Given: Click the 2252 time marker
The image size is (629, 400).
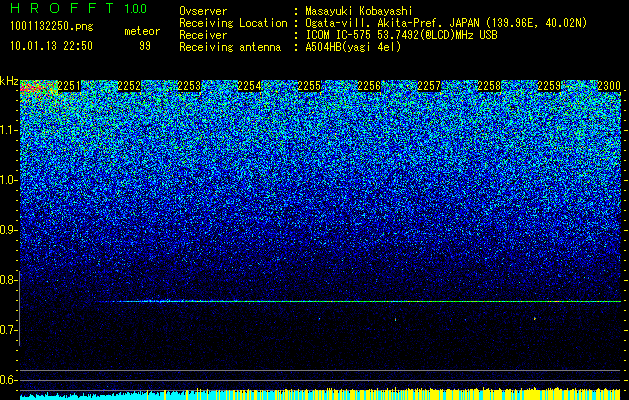Looking at the screenshot, I should 129,86.
